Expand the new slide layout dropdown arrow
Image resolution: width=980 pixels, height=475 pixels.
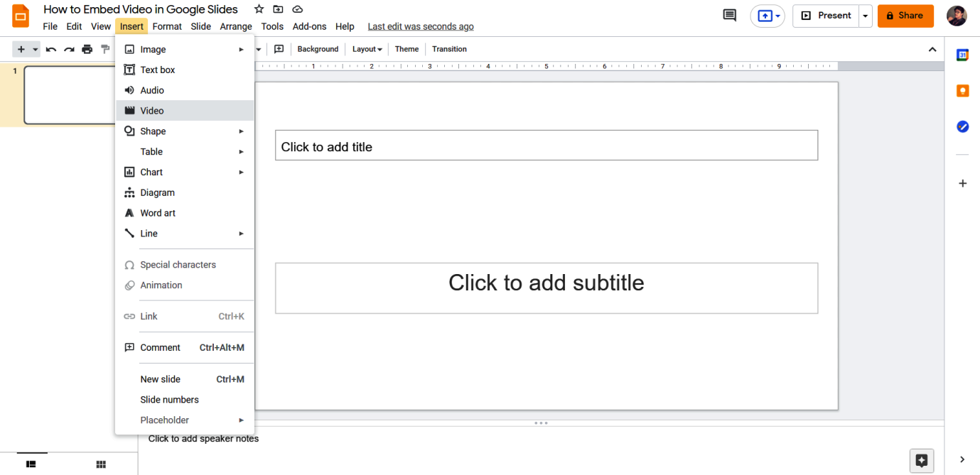36,49
